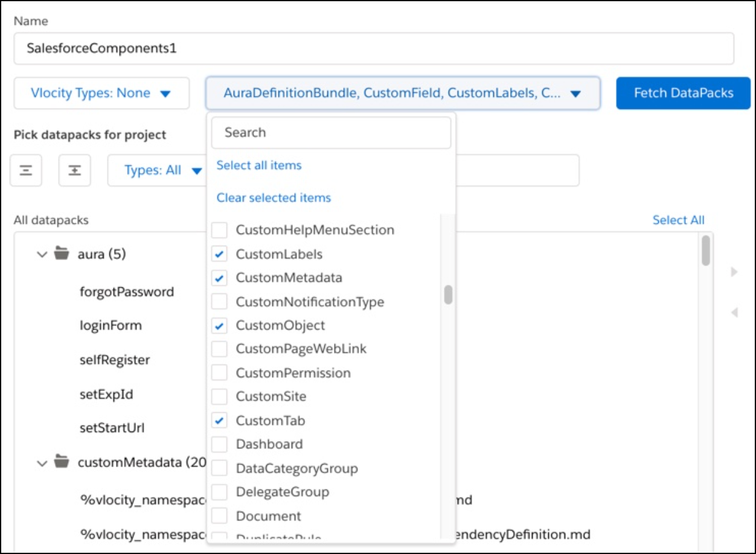
Task: Click the left arrow to remove datapacks
Action: [734, 313]
